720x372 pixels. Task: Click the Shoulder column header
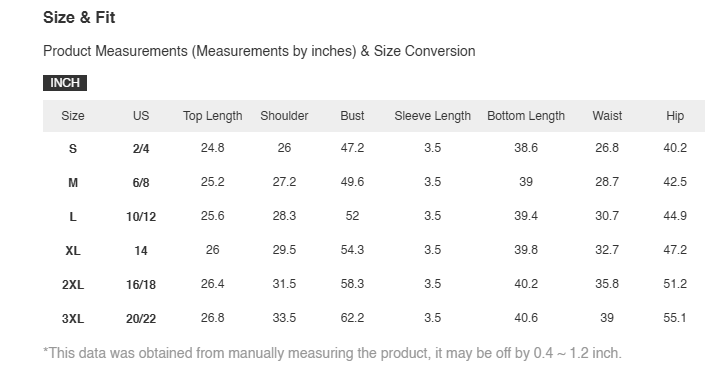[284, 116]
